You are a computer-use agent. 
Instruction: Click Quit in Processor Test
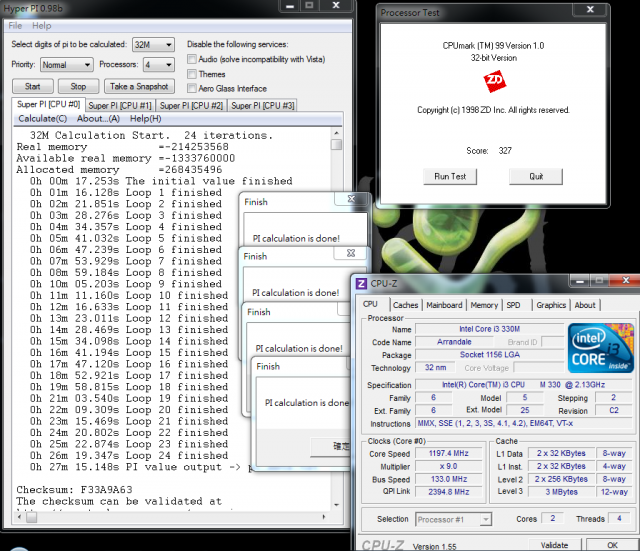tap(536, 176)
